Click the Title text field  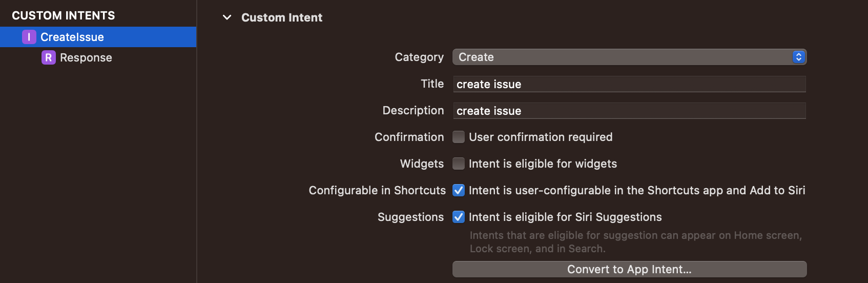629,84
